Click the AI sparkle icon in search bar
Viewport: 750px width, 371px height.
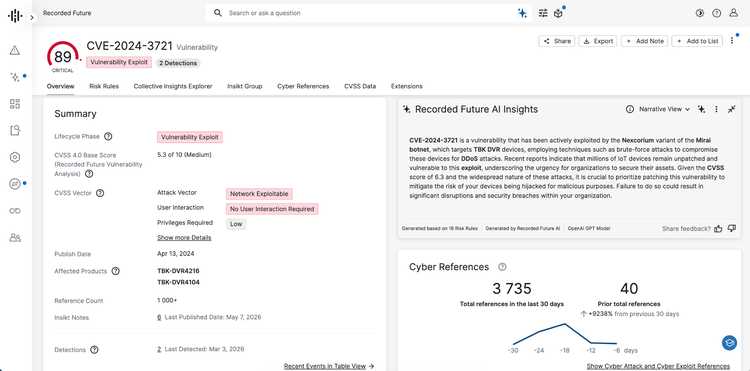coord(522,13)
